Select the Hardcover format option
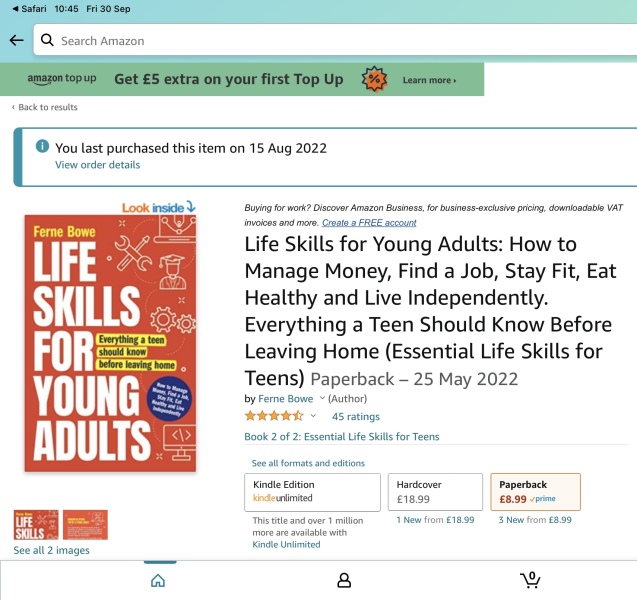 435,492
